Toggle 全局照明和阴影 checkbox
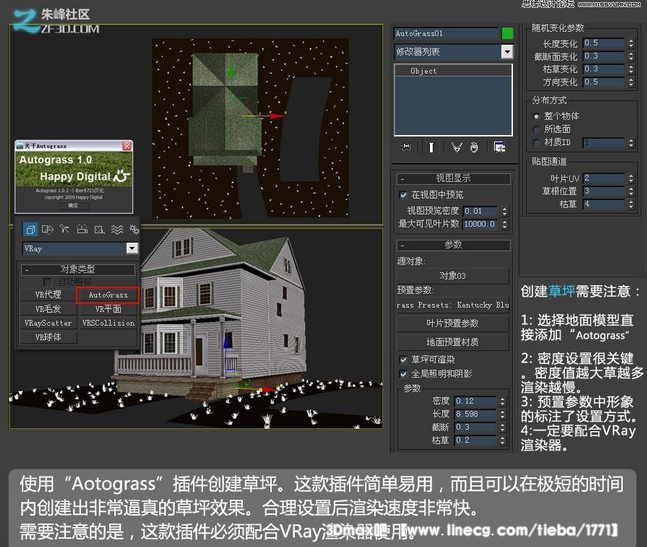This screenshot has height=547, width=647. tap(403, 374)
